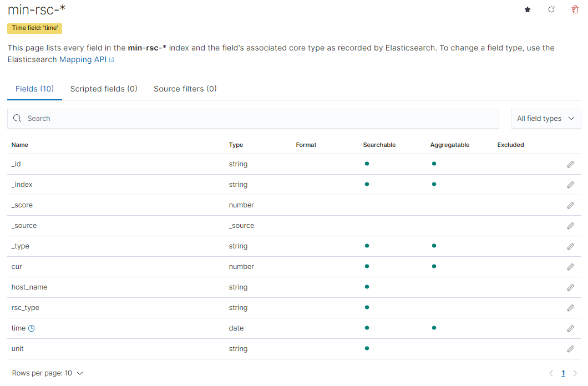
Task: Click the rsc_type field name
Action: pyautogui.click(x=25, y=308)
